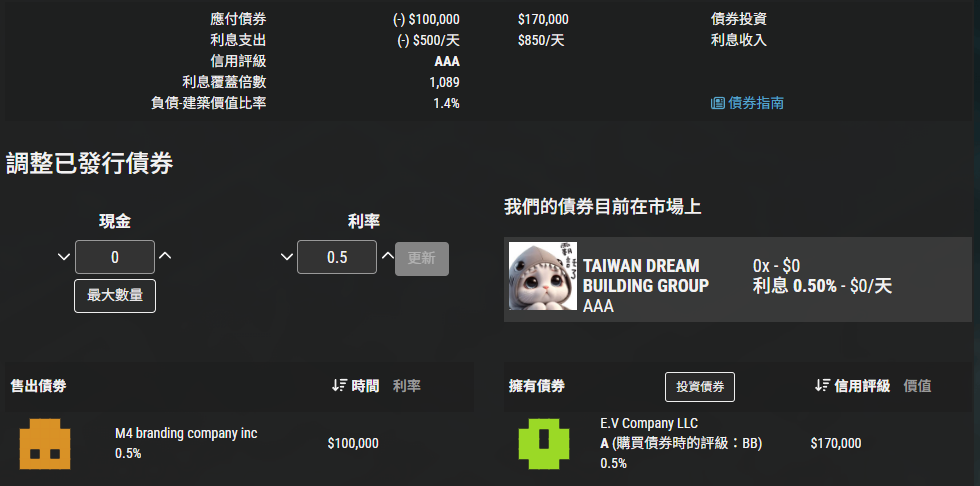The height and width of the screenshot is (486, 980).
Task: Click the sort icon beside 時間
Action: pyautogui.click(x=339, y=386)
